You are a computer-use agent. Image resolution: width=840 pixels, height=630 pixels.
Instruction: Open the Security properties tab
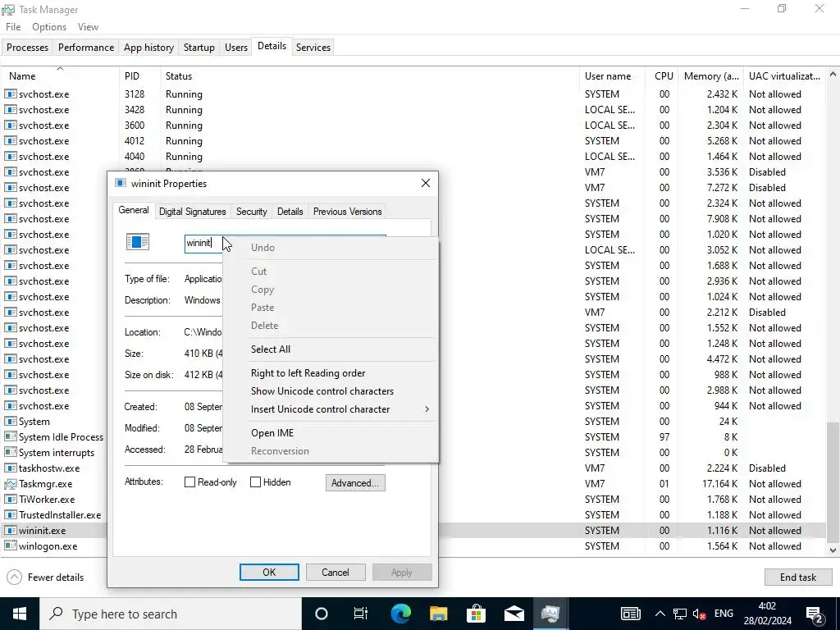point(251,212)
